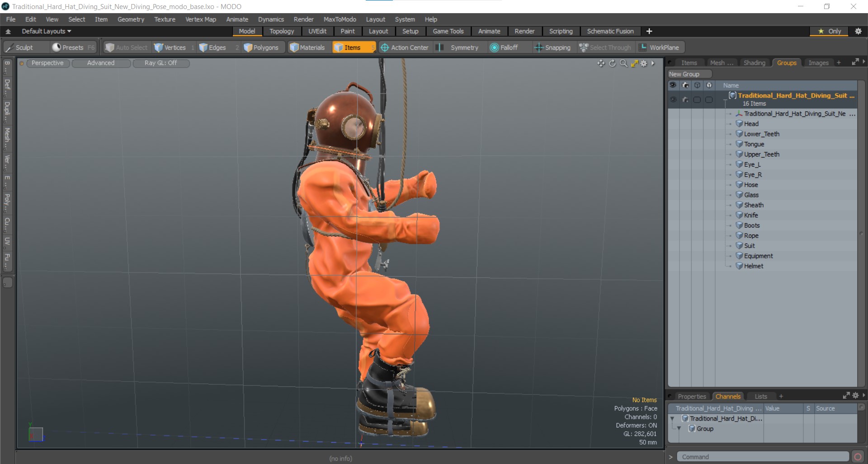868x464 pixels.
Task: Open layout settings gear at top right
Action: point(858,31)
